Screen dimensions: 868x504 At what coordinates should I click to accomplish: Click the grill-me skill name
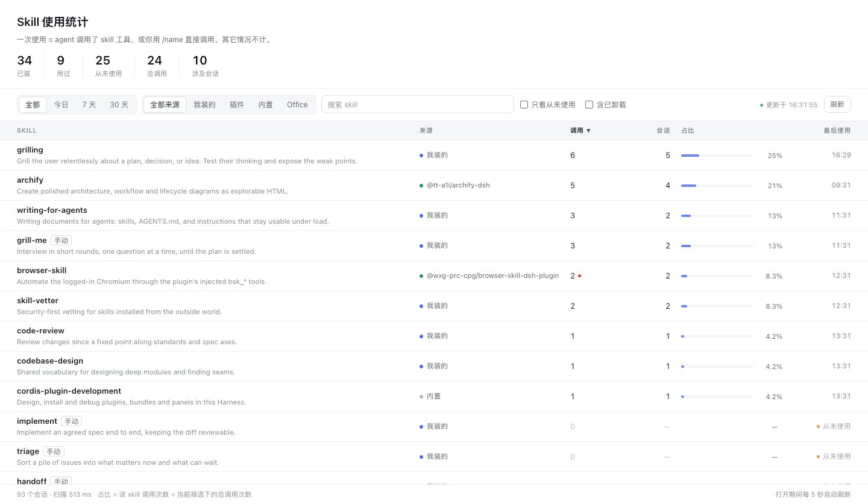(x=32, y=240)
